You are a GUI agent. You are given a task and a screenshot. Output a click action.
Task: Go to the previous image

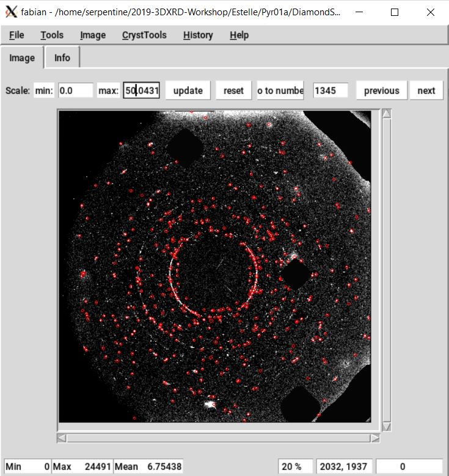381,90
